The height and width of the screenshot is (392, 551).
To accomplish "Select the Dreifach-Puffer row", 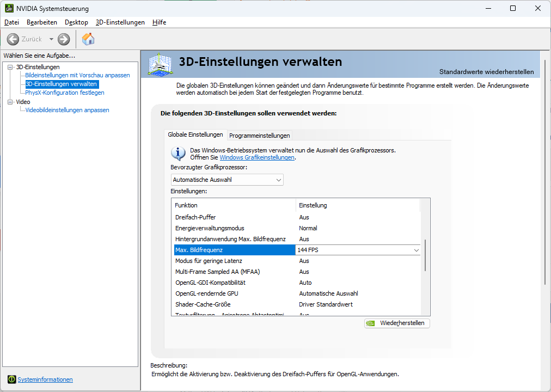I will (297, 217).
